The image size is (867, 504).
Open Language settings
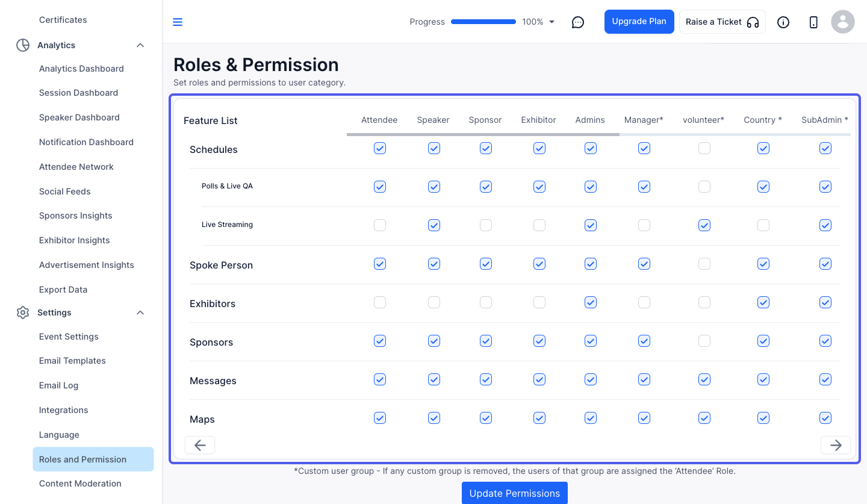click(59, 435)
